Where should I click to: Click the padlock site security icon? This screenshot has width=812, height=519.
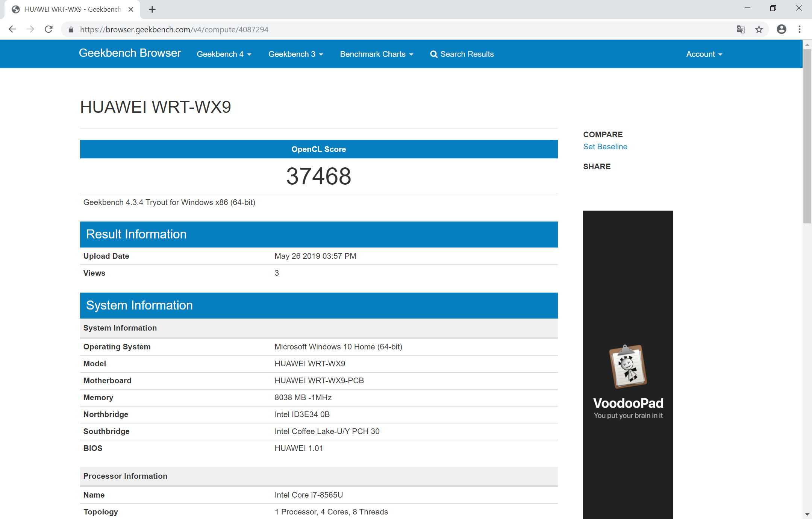point(71,30)
